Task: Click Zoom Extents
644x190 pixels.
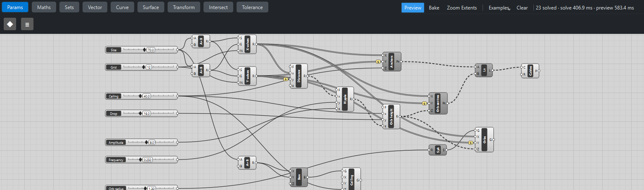Action: click(x=462, y=8)
